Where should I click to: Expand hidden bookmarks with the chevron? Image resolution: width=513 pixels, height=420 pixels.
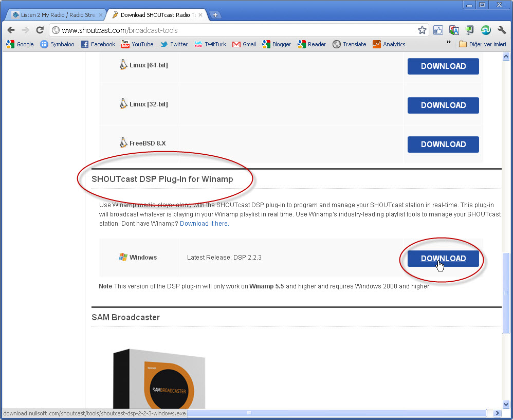tap(449, 42)
